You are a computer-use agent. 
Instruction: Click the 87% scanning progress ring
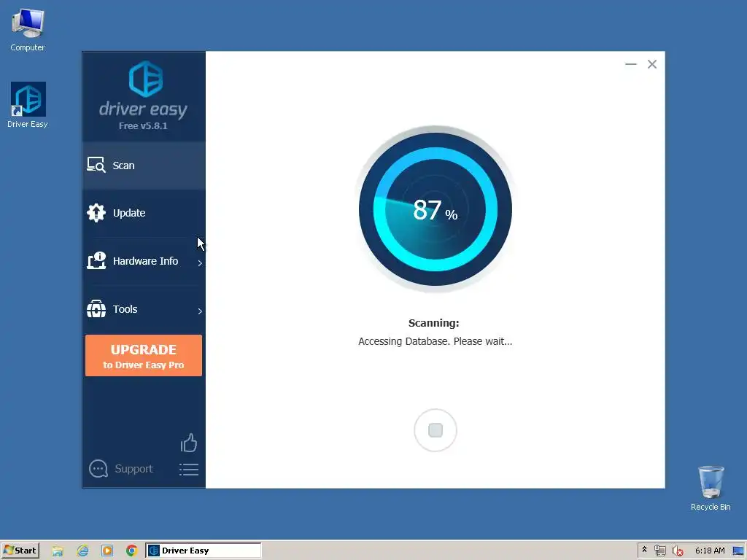pos(436,209)
